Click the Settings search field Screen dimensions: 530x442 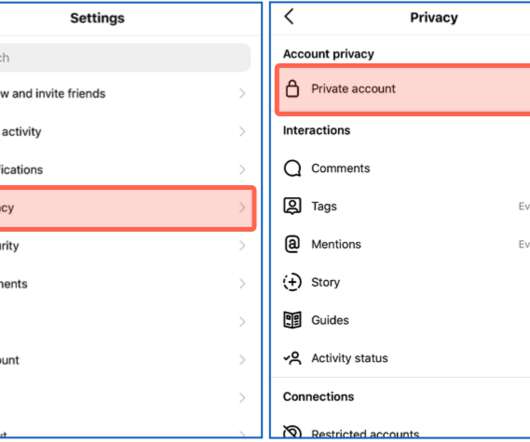pos(125,57)
